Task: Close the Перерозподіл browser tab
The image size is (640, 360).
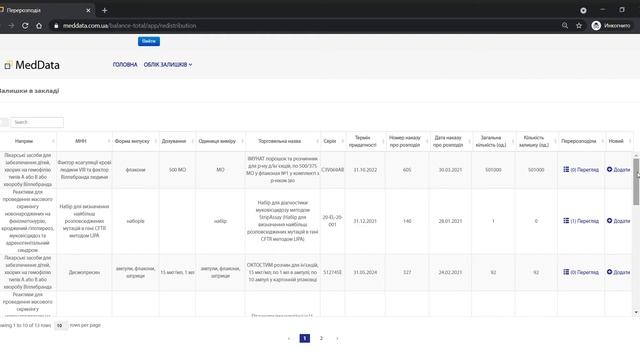Action: (88, 10)
